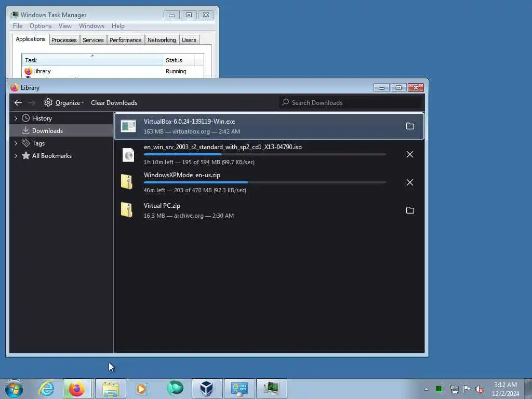This screenshot has height=399, width=532.
Task: Click the en_win_srv_2003 ISO file name
Action: (222, 147)
